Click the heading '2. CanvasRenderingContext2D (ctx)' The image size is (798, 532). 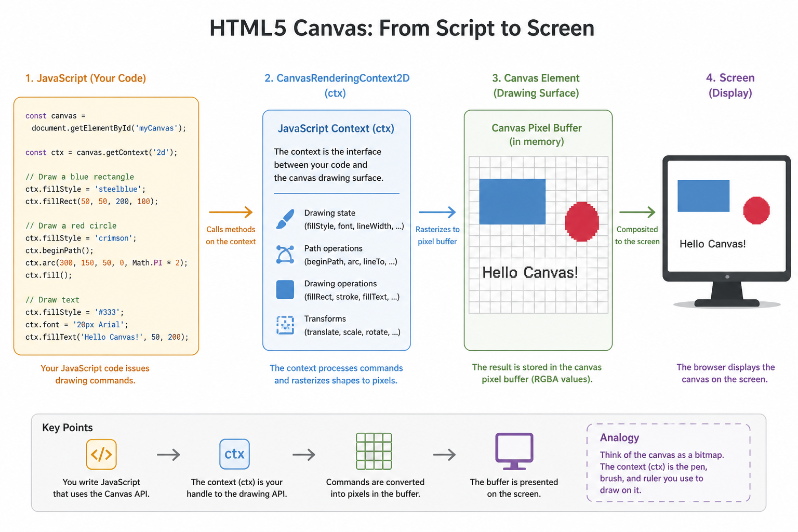pyautogui.click(x=337, y=86)
